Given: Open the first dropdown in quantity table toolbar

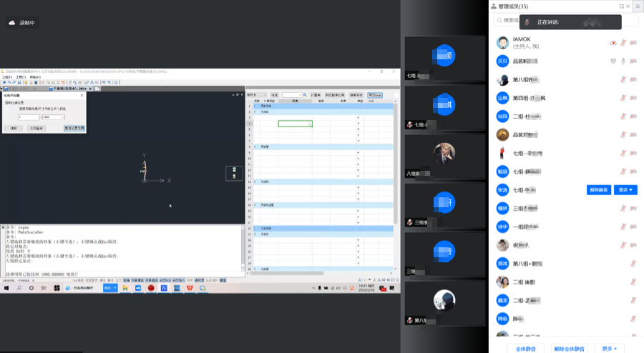Looking at the screenshot, I should click(x=257, y=95).
